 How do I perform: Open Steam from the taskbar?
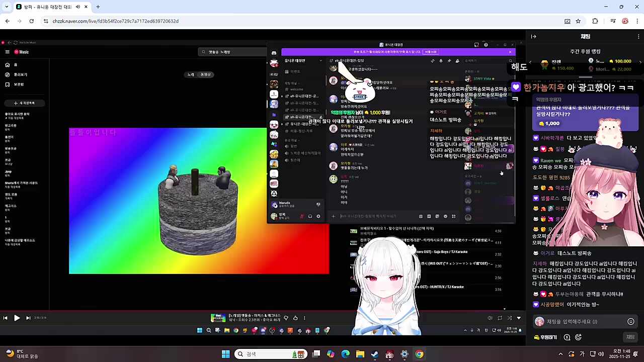pyautogui.click(x=375, y=354)
